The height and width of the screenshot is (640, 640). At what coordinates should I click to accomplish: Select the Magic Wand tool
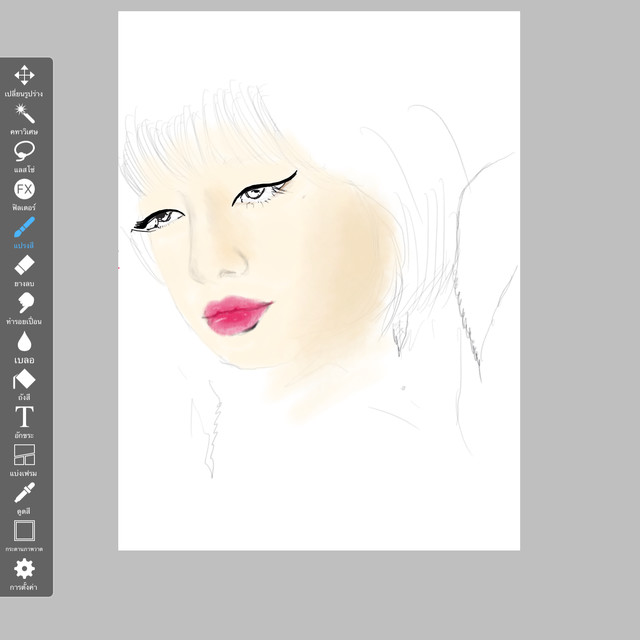[25, 113]
